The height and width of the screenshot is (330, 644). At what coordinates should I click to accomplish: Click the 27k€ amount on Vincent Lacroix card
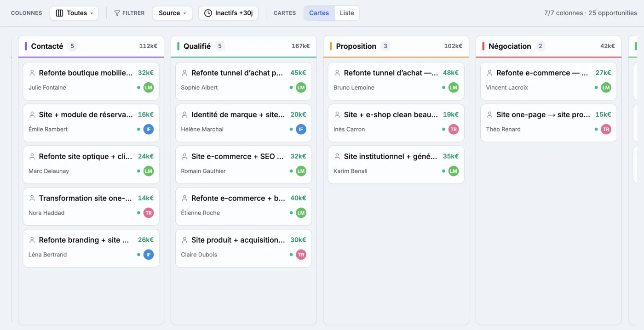pos(604,73)
